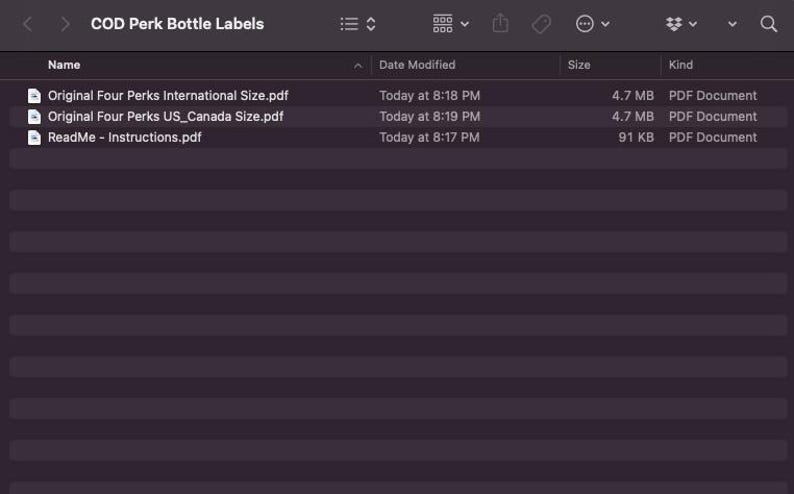Click the 91 KB size value
Image resolution: width=794 pixels, height=494 pixels.
(636, 137)
